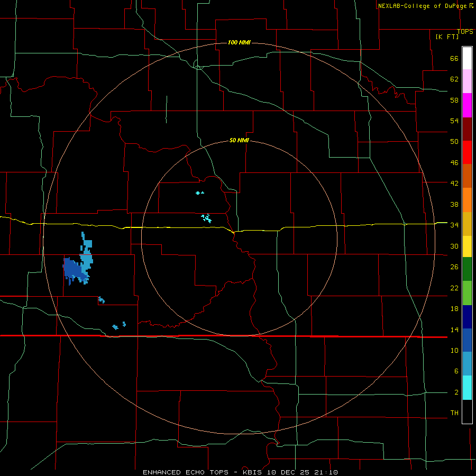
Task: Click legend value 34
Action: tap(454, 225)
